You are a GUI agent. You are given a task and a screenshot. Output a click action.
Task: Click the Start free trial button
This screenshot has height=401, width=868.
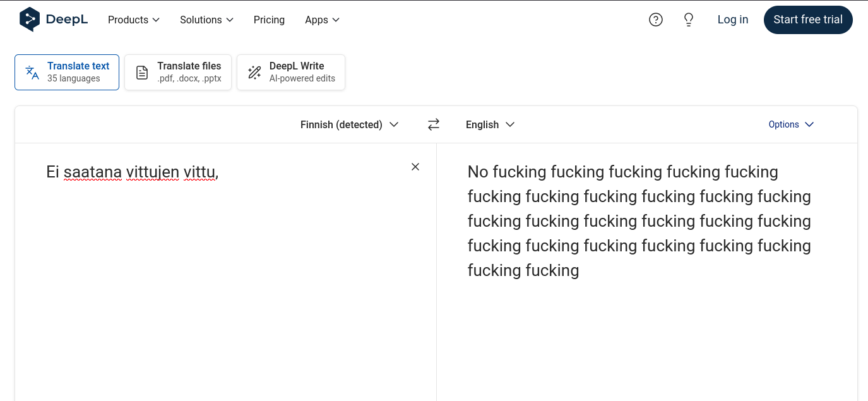807,20
